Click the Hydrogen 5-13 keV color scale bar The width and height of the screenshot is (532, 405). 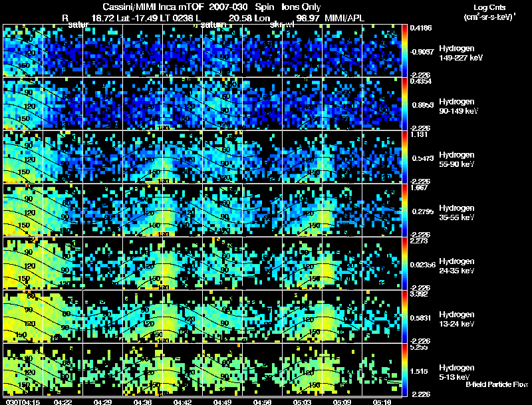coord(404,370)
